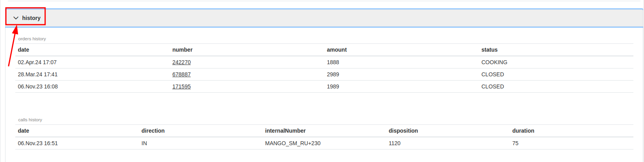Click the status column header
The height and width of the screenshot is (162, 644).
point(489,50)
